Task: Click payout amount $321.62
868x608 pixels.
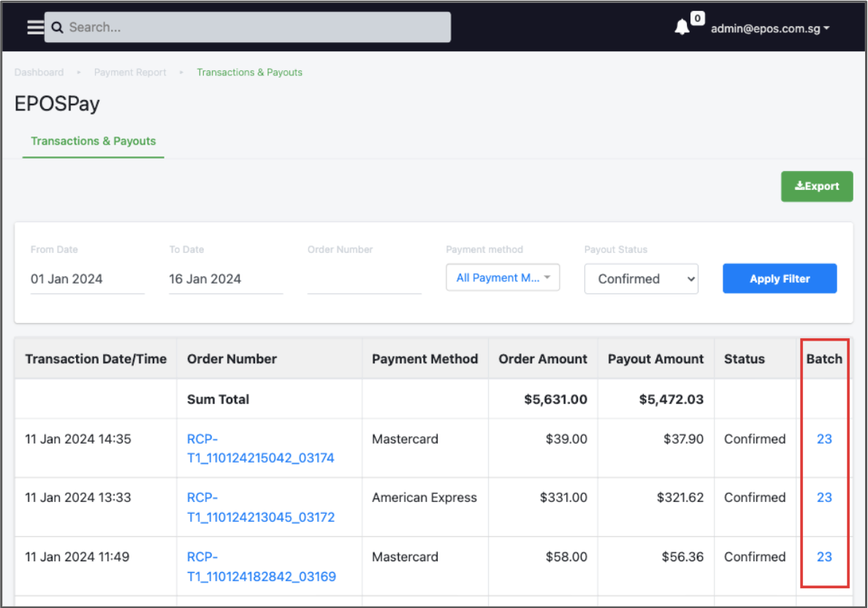Action: pyautogui.click(x=679, y=498)
